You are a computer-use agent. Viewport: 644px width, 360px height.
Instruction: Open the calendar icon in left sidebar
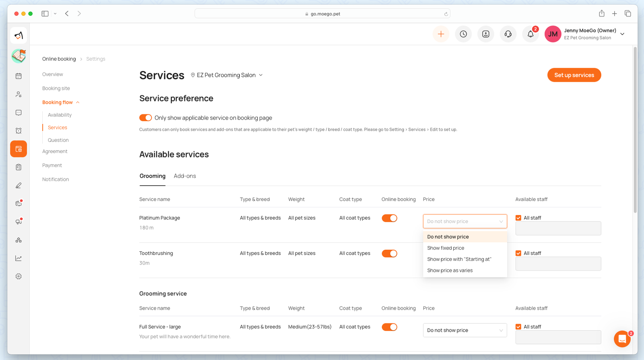tap(19, 76)
